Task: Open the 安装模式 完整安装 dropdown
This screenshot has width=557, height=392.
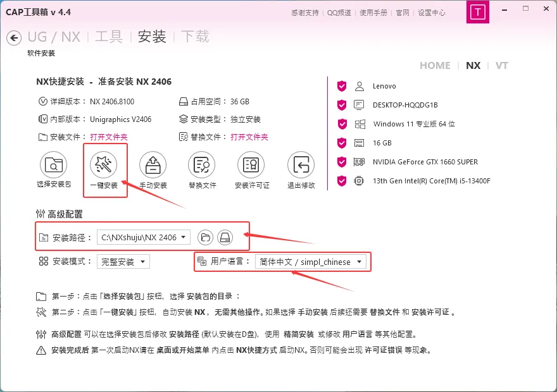Action: [123, 262]
